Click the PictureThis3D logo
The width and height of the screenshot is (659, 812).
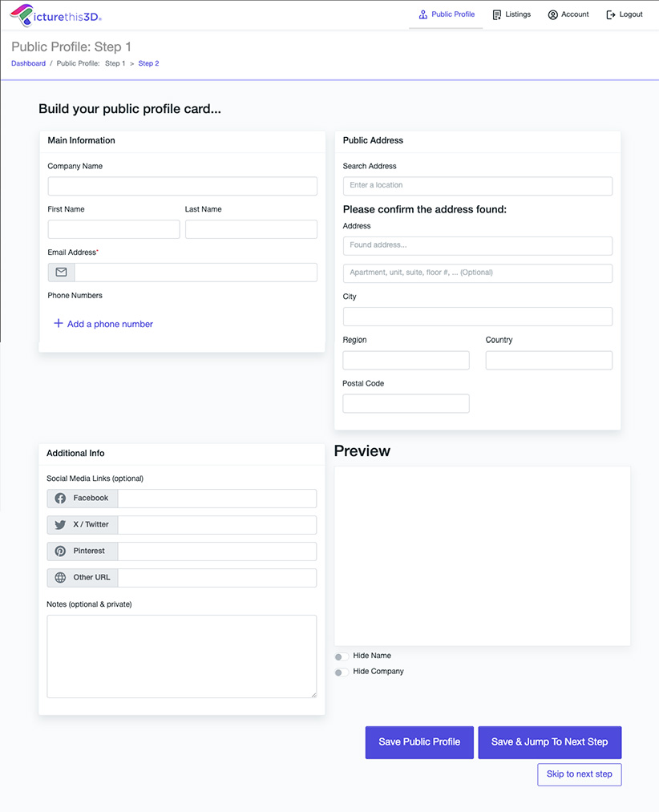coord(55,14)
